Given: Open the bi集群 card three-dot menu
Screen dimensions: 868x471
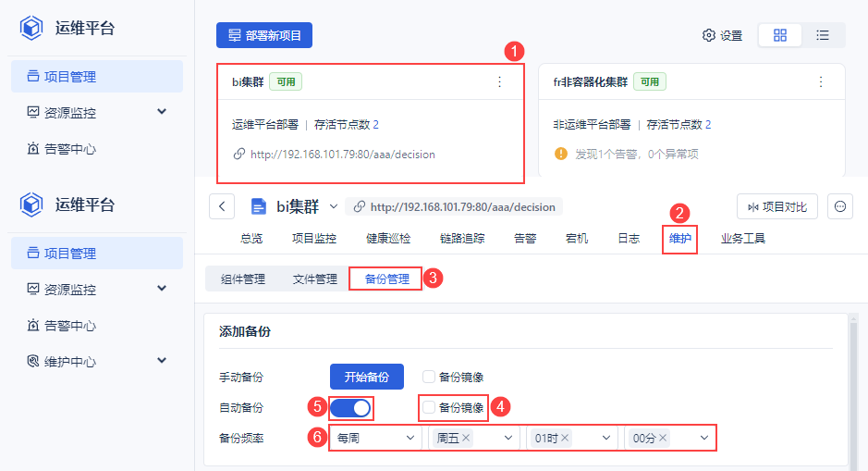Looking at the screenshot, I should pos(500,81).
